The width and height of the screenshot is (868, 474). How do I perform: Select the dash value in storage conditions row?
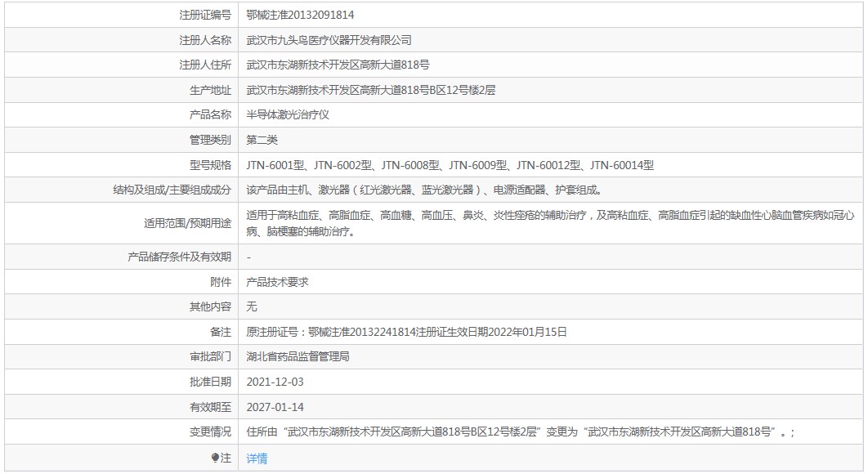tap(248, 257)
